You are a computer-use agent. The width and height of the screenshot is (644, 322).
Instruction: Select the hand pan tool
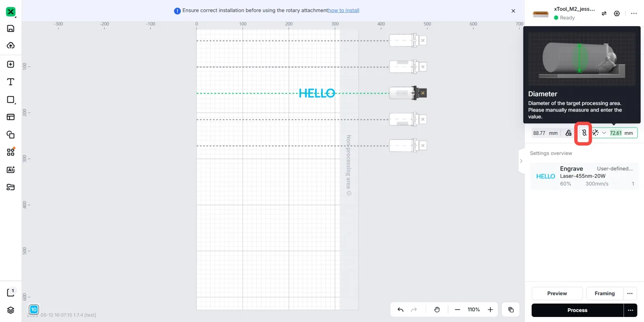[x=437, y=310]
